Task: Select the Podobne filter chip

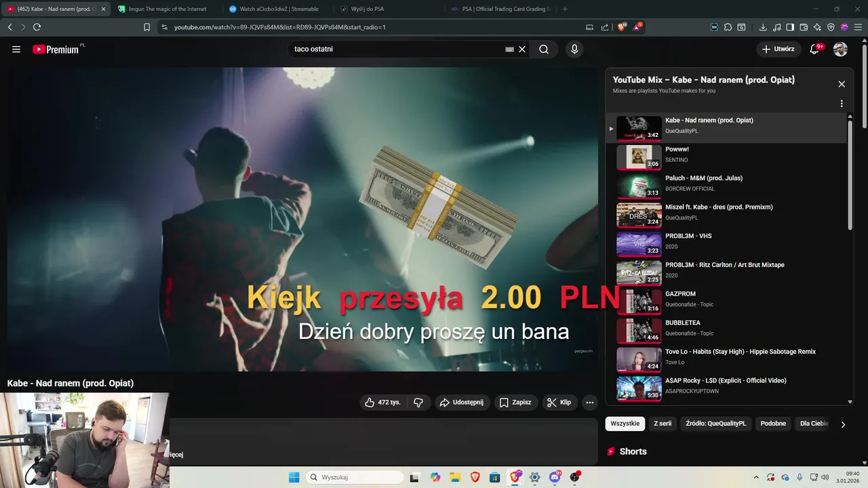Action: click(773, 424)
